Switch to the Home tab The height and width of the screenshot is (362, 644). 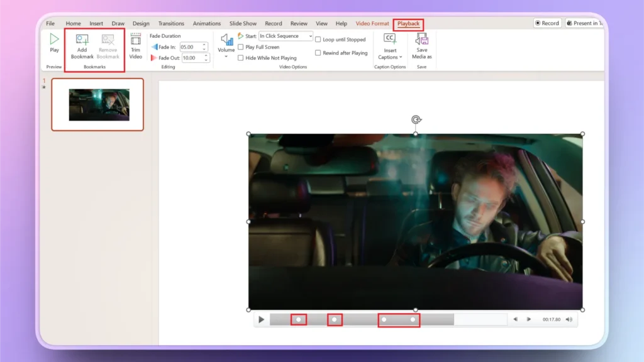[73, 23]
